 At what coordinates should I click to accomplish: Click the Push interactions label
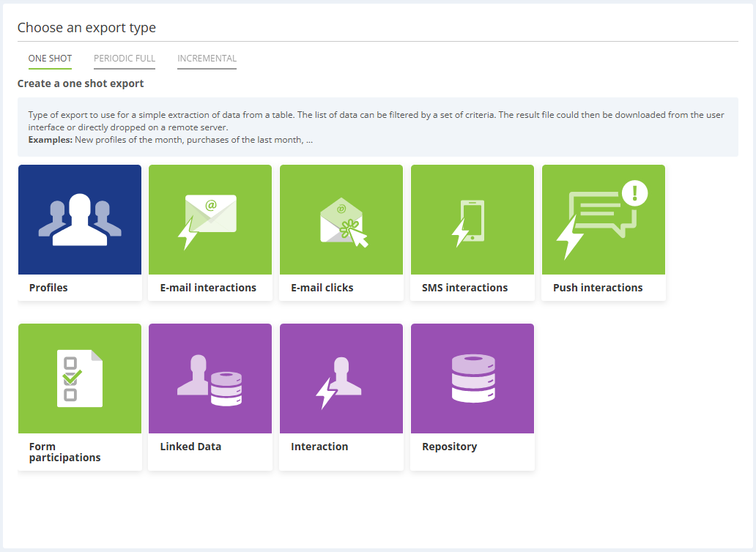598,288
